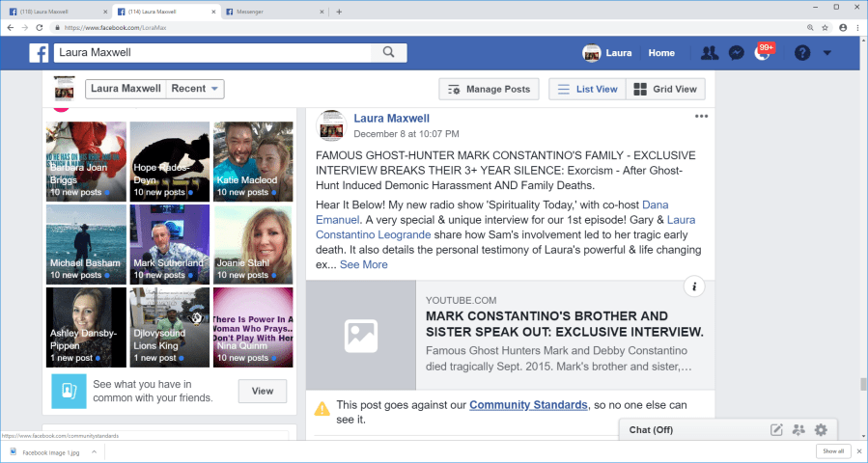Viewport: 868px width, 463px height.
Task: Open the Help question mark icon
Action: point(801,53)
